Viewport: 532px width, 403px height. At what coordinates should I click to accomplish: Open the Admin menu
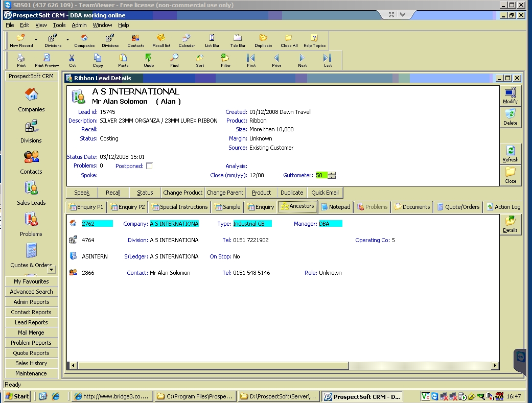(79, 25)
